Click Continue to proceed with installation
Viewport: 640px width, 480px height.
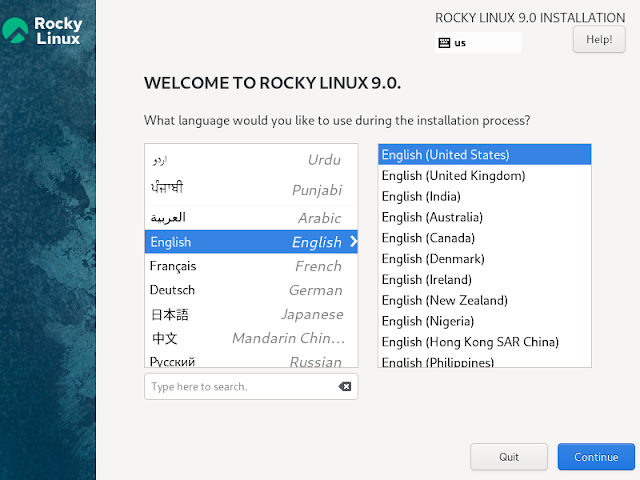pyautogui.click(x=596, y=457)
